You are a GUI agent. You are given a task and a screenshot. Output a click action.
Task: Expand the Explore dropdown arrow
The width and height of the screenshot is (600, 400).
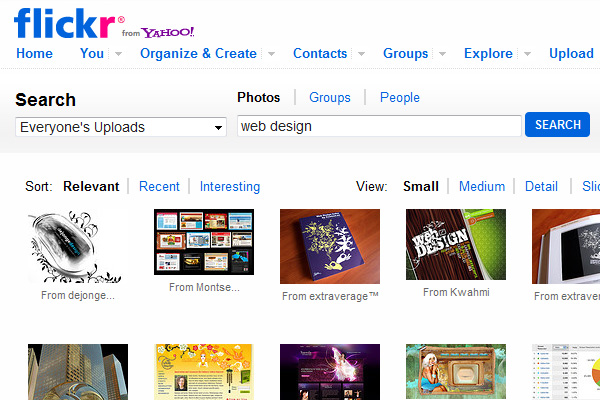pos(527,54)
